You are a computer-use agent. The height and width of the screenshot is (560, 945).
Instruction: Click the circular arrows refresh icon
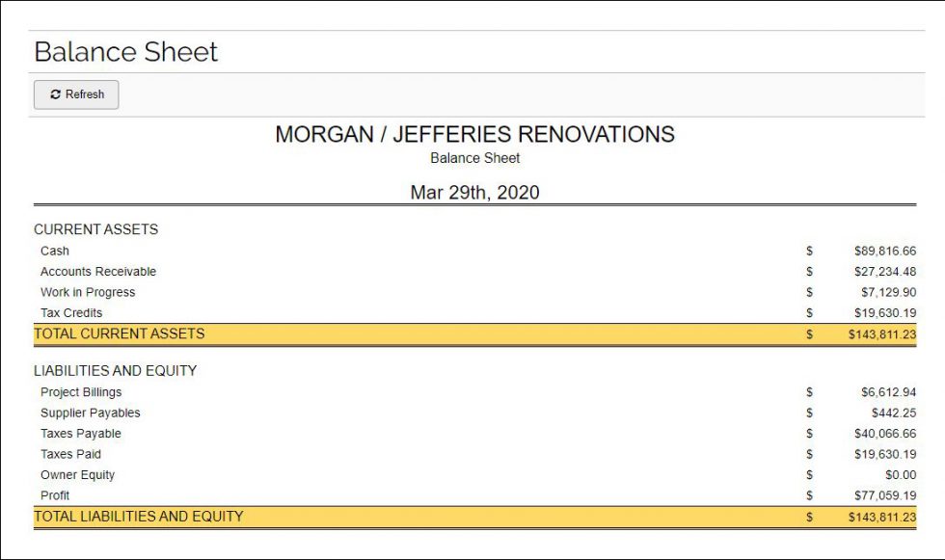[56, 94]
